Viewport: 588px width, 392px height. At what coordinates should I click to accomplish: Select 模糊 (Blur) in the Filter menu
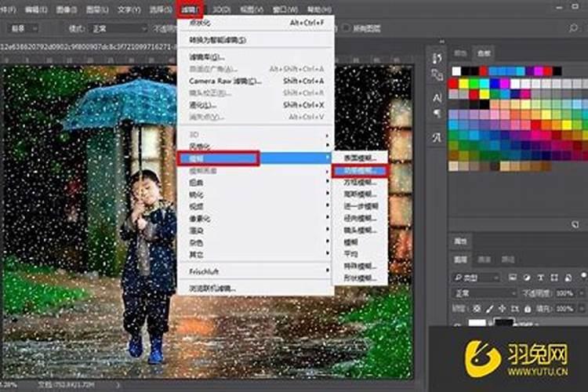(x=217, y=158)
